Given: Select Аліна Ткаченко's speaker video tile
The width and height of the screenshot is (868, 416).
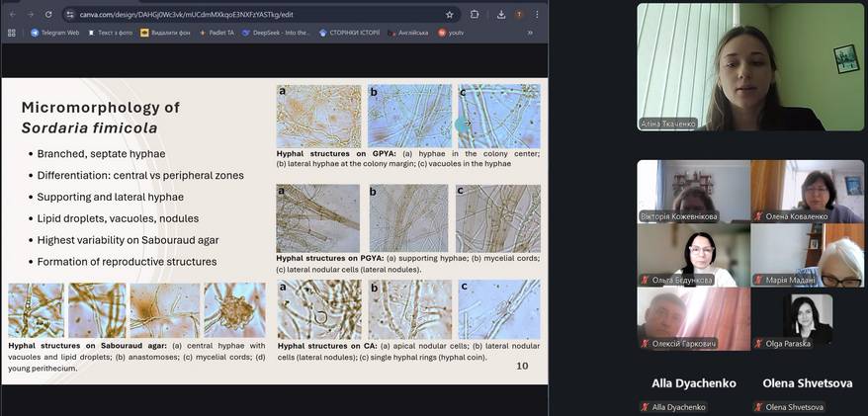Looking at the screenshot, I should (x=749, y=65).
